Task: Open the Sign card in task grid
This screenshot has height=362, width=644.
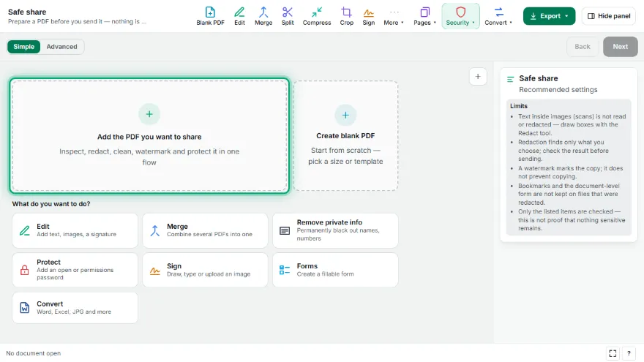Action: coord(206,270)
